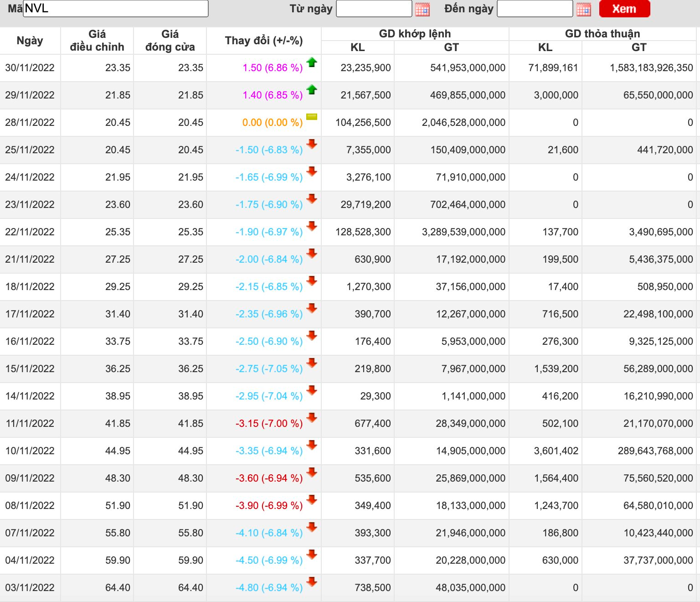Open the 'Đến ngày' calendar picker icon
The width and height of the screenshot is (700, 602).
(x=583, y=9)
